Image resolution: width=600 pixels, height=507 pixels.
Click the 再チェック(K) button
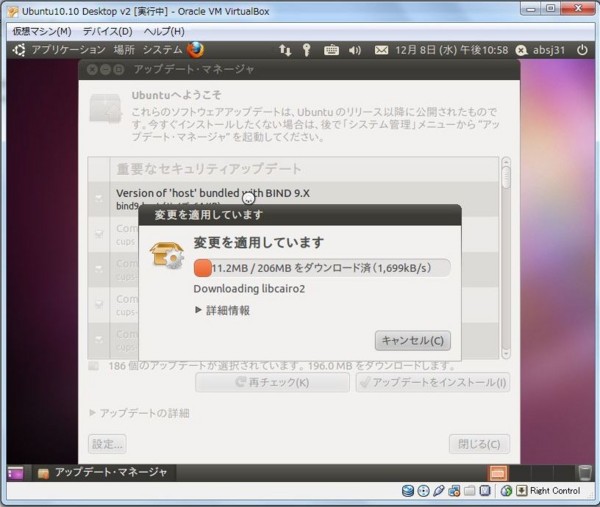(x=272, y=382)
